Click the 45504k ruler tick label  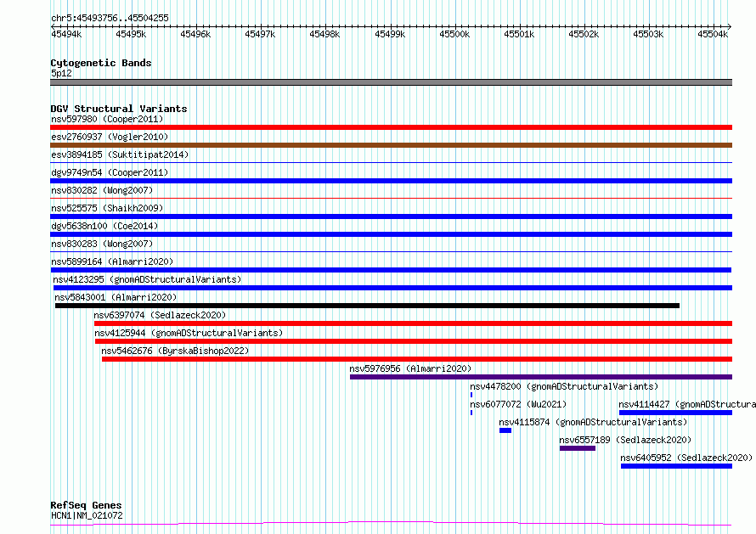pos(713,34)
